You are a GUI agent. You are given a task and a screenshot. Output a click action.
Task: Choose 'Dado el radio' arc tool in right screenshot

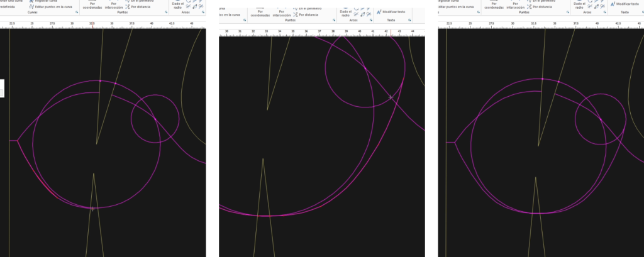[x=579, y=5]
